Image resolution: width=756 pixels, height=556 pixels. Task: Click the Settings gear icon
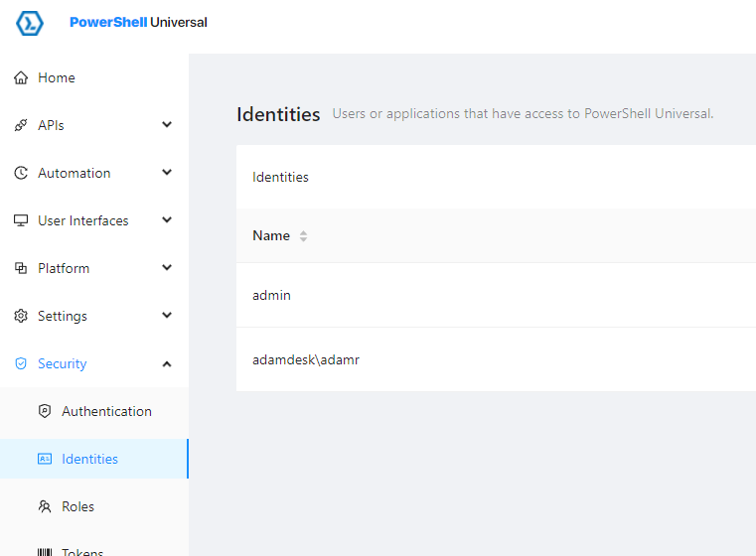(21, 316)
